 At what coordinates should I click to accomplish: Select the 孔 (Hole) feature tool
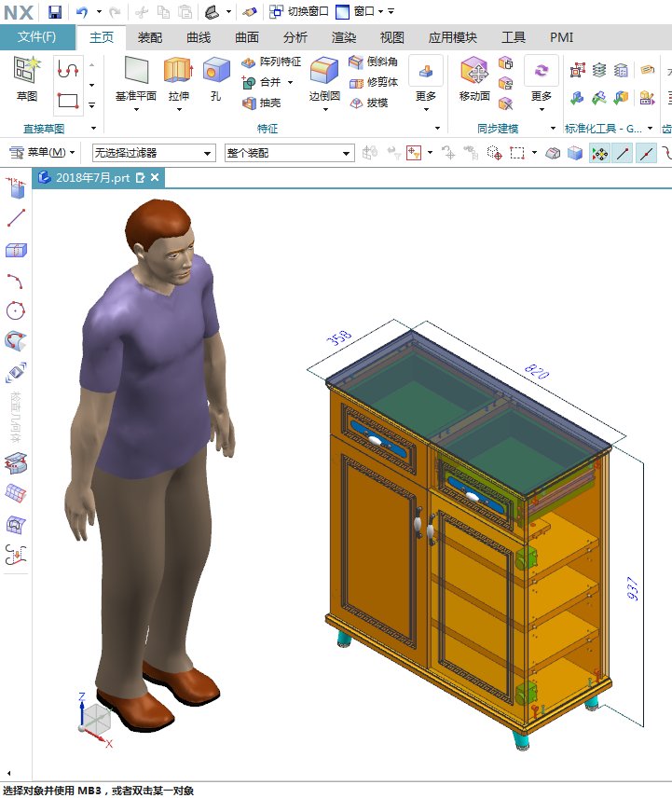coord(216,72)
